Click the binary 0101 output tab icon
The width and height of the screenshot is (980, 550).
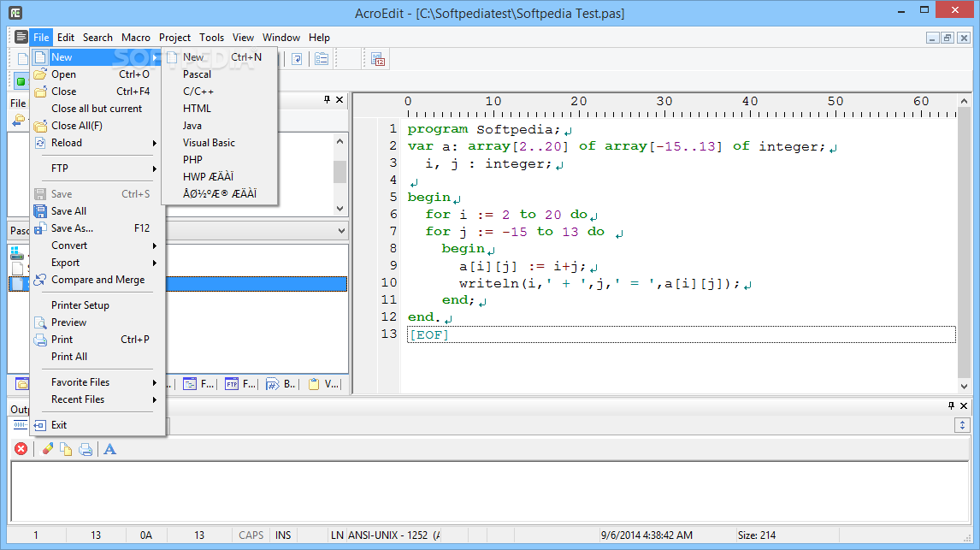(21, 425)
